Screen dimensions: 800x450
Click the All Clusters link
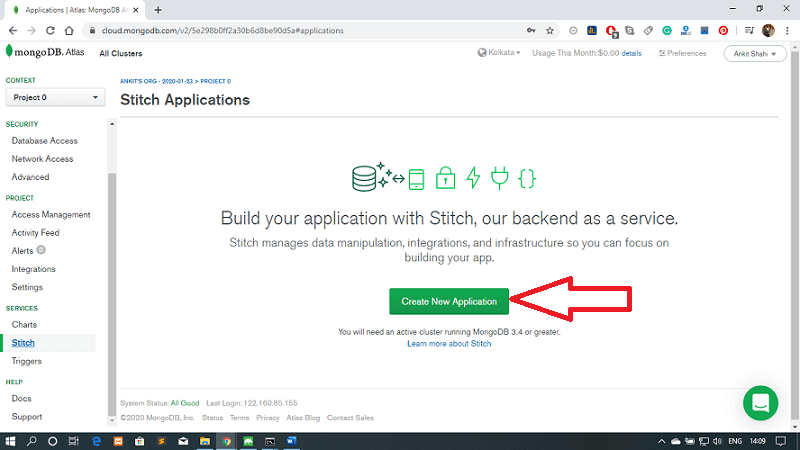click(x=121, y=54)
